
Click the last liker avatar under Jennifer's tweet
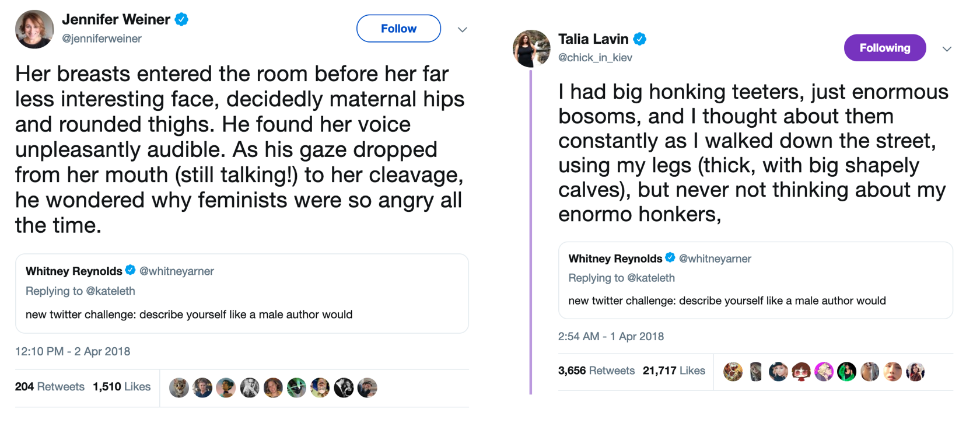coord(367,387)
